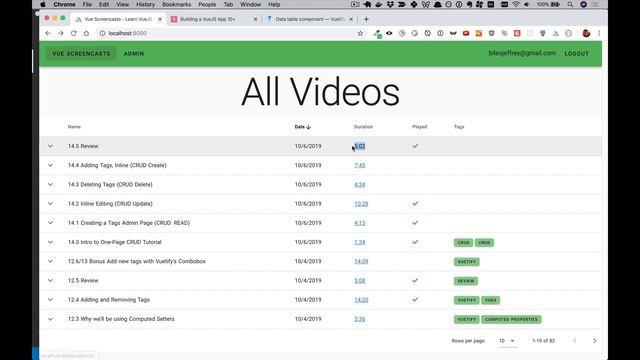The image size is (640, 360).
Task: Switch to Building a VueJS App tab
Action: coord(214,19)
